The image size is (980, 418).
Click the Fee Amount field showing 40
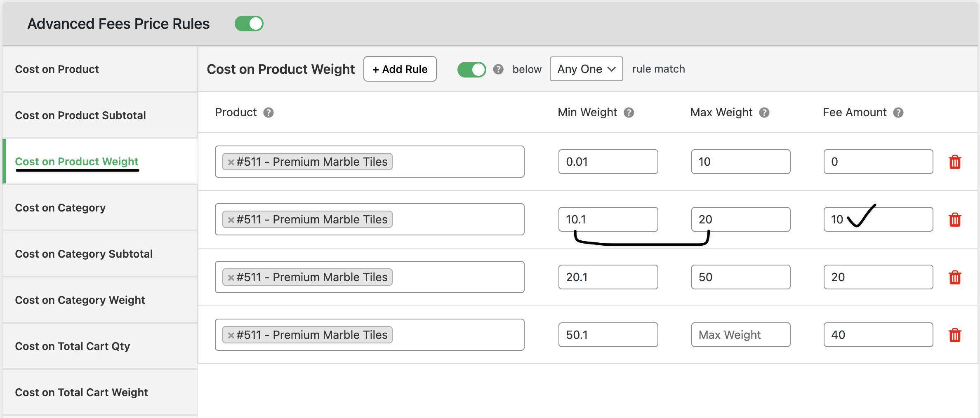pos(878,335)
